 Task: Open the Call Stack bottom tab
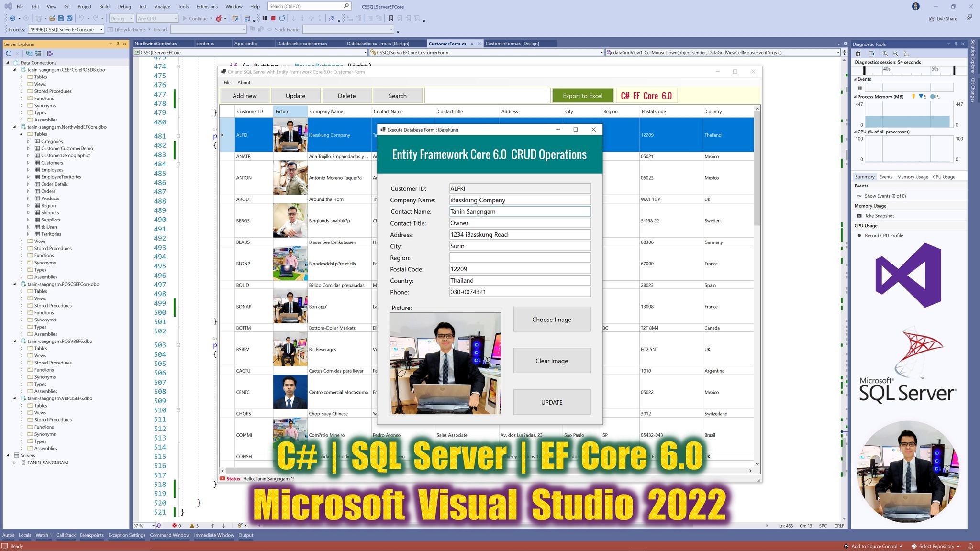[x=66, y=535]
